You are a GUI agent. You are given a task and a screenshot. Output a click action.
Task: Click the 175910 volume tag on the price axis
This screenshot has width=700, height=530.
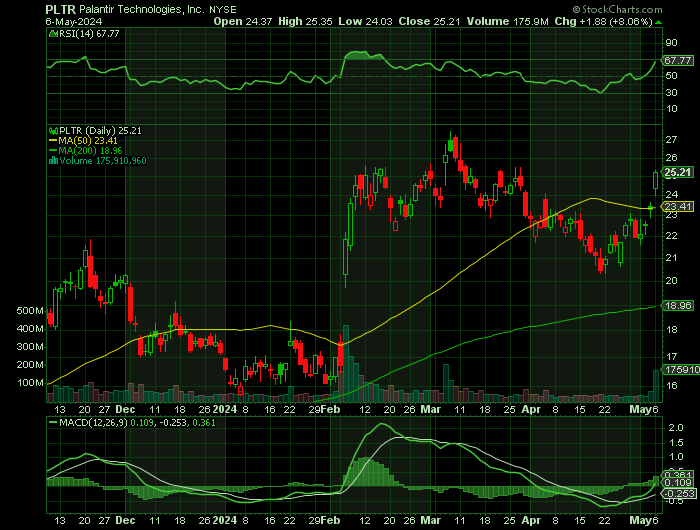point(681,370)
